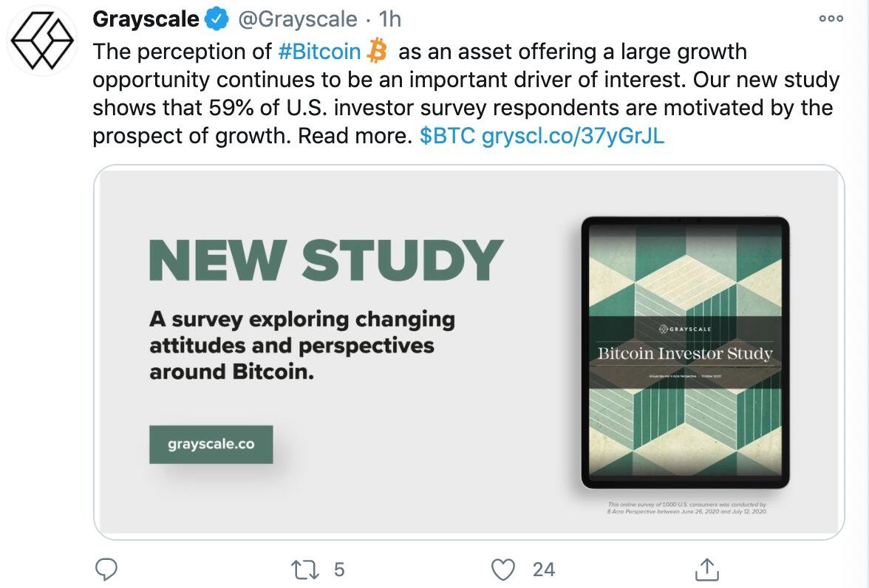Click the survey description text in image

pyautogui.click(x=301, y=346)
